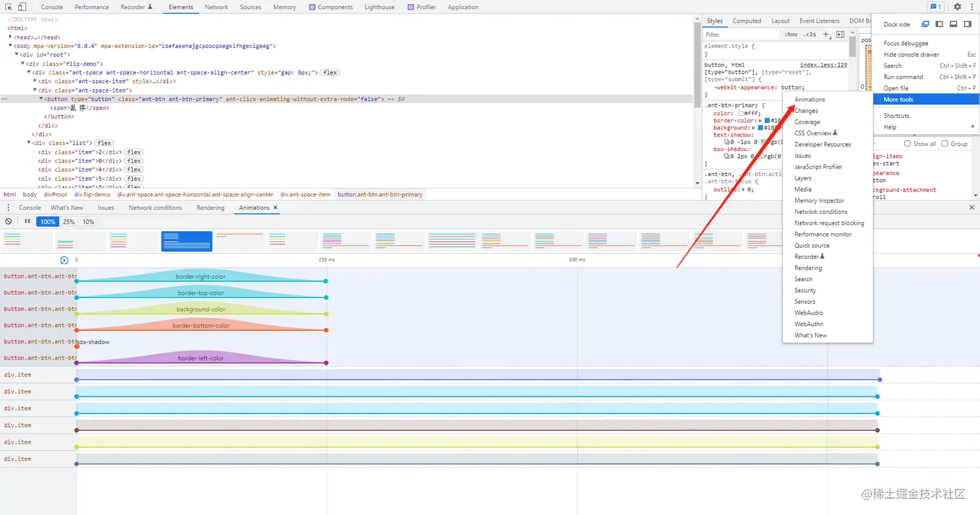Collapse the body element
This screenshot has height=515, width=980.
[x=10, y=46]
